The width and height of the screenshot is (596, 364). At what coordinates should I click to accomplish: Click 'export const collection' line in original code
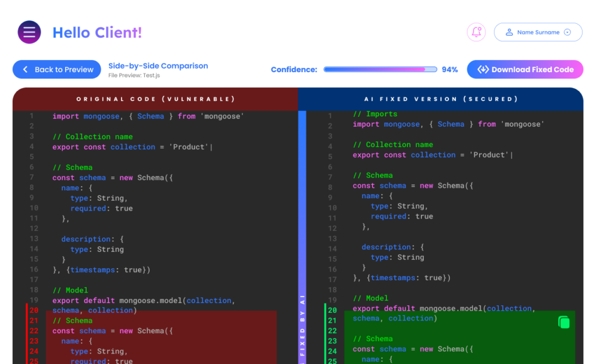tap(132, 147)
